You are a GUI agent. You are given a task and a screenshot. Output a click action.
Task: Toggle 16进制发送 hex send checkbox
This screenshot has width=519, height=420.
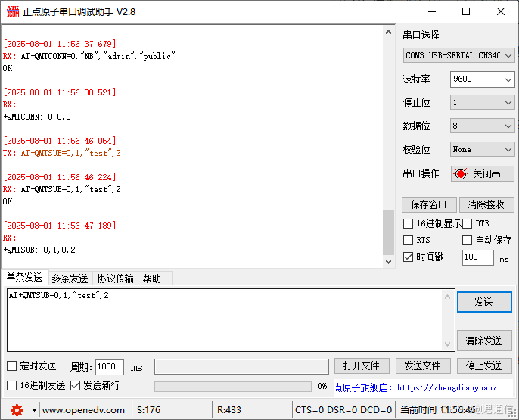click(12, 385)
